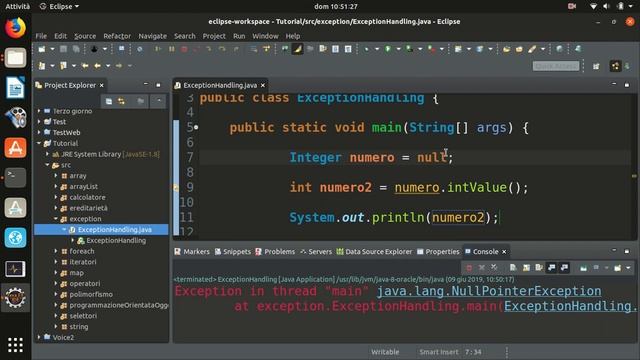
Task: Open Firefox from the dock
Action: [16, 28]
